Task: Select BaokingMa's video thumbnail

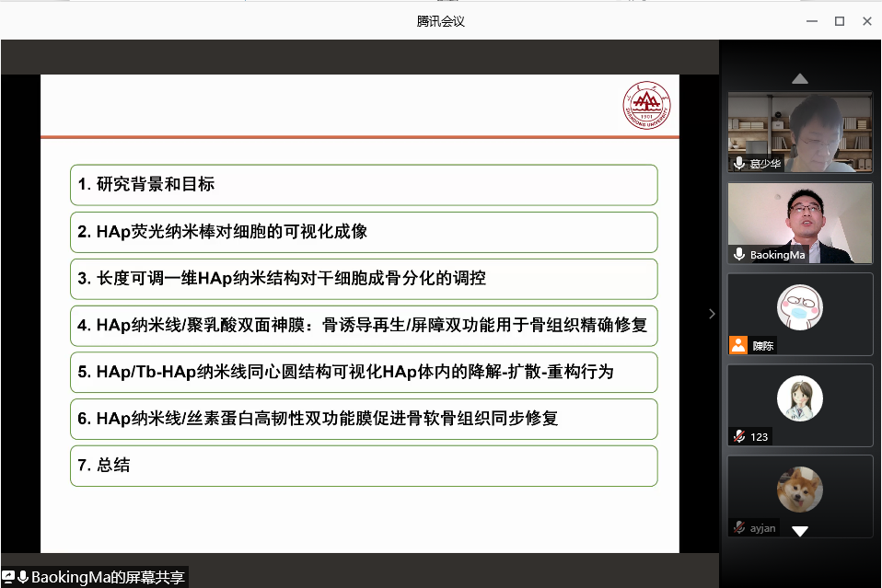Action: 800,224
